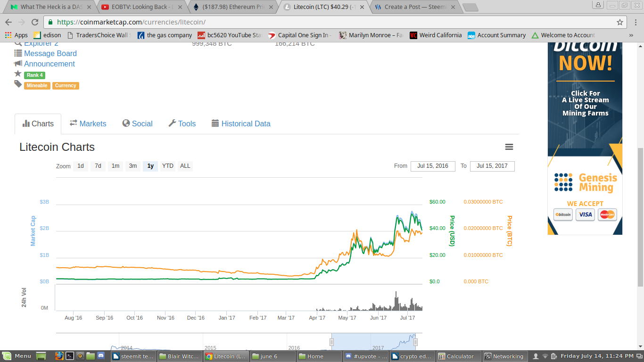Open the chart context menu hamburger icon

[x=509, y=147]
